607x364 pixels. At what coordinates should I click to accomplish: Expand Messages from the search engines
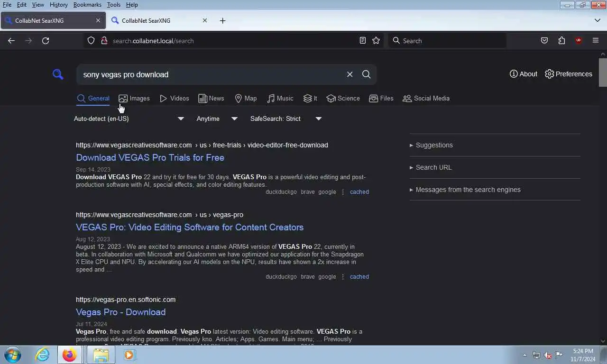[x=465, y=190]
